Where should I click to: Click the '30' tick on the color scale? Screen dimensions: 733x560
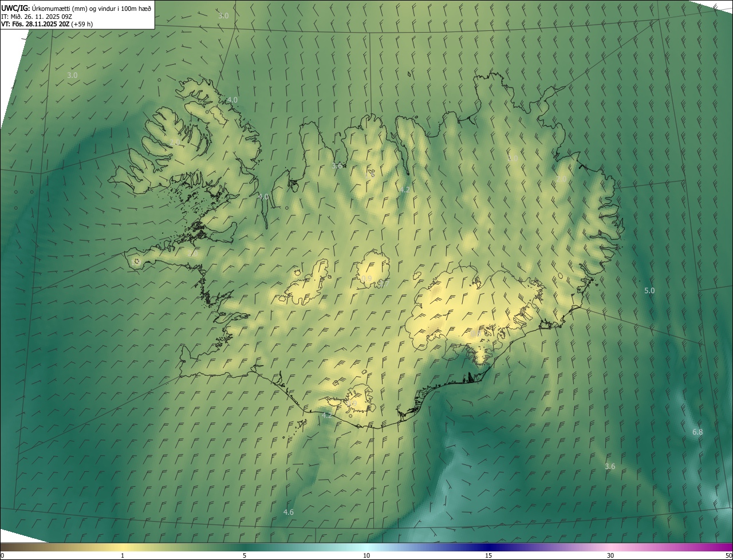pos(610,555)
